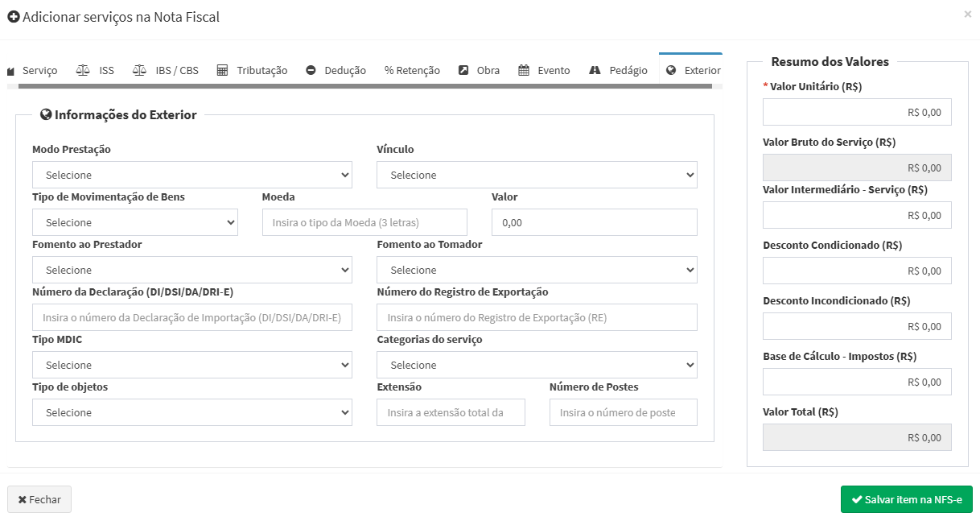Close dialog using the top-right X
Screen dimensions: 980x521
(x=967, y=14)
